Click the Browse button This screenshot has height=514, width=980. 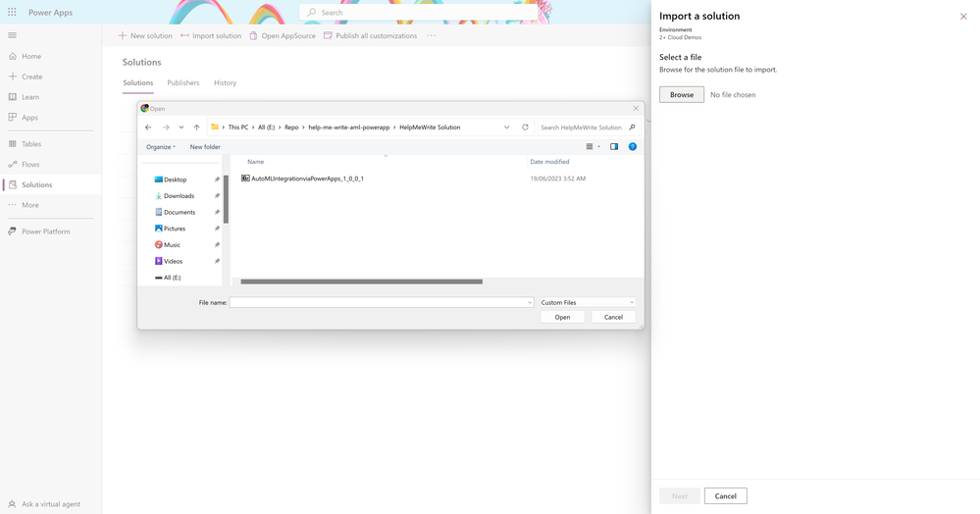681,94
